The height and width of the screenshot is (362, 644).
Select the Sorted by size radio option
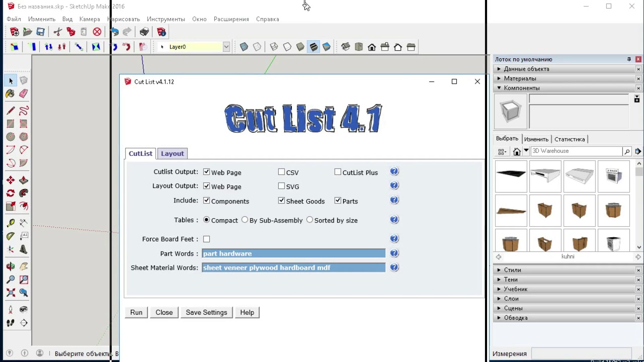point(309,220)
